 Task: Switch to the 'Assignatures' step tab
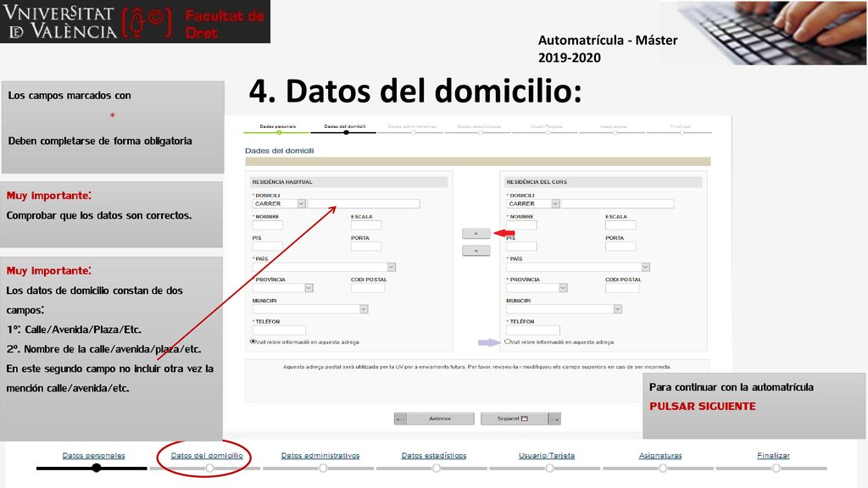coord(614,127)
